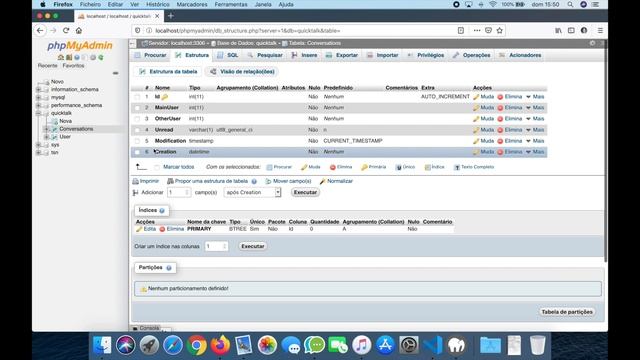Switch to the Exportar tab

[342, 55]
